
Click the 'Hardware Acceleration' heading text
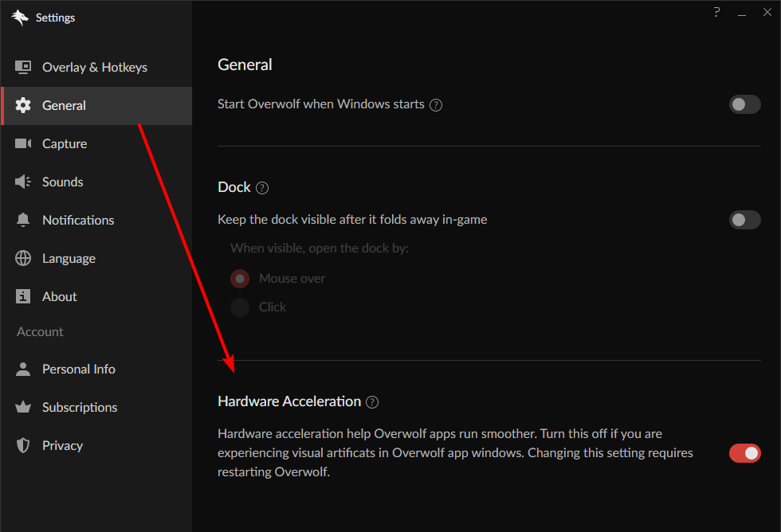pos(289,401)
